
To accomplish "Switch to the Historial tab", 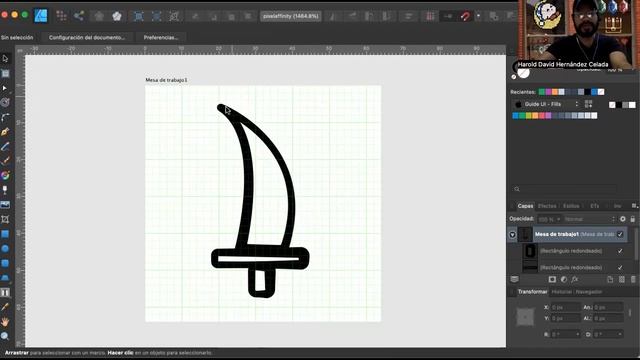I will point(562,292).
